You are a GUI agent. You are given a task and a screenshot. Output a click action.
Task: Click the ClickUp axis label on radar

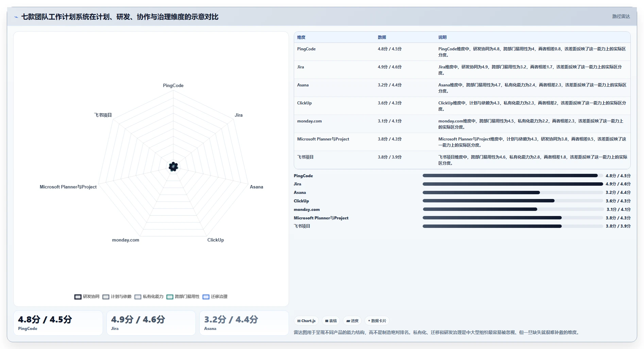tap(216, 240)
